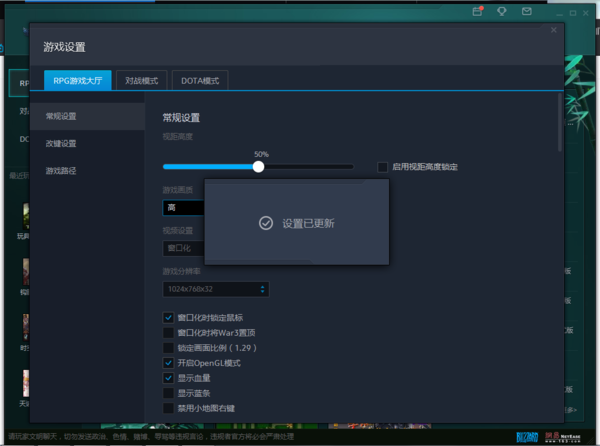
Task: Open 改键设置 in the sidebar
Action: pyautogui.click(x=61, y=144)
